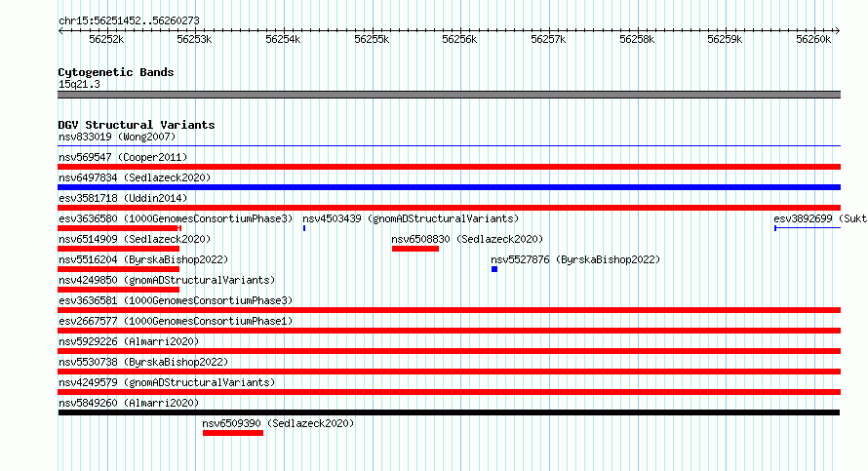
Task: Select the 15q21.3 band label
Action: pos(79,84)
